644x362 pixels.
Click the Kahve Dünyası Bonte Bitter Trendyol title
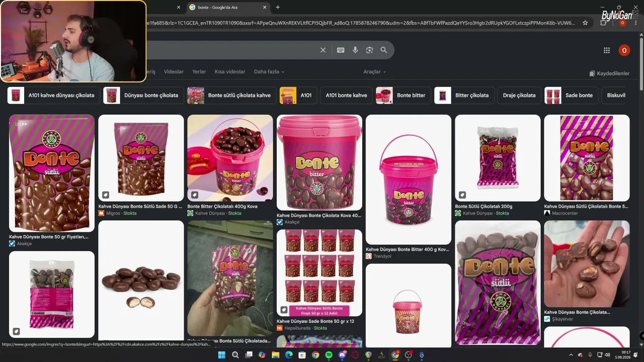click(x=408, y=249)
